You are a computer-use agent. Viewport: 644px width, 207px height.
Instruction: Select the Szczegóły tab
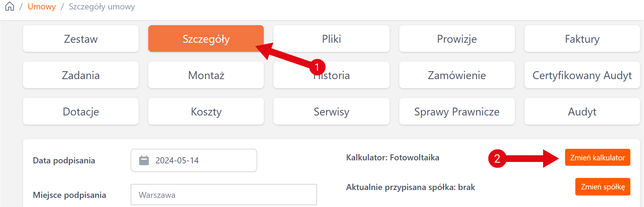(x=206, y=39)
